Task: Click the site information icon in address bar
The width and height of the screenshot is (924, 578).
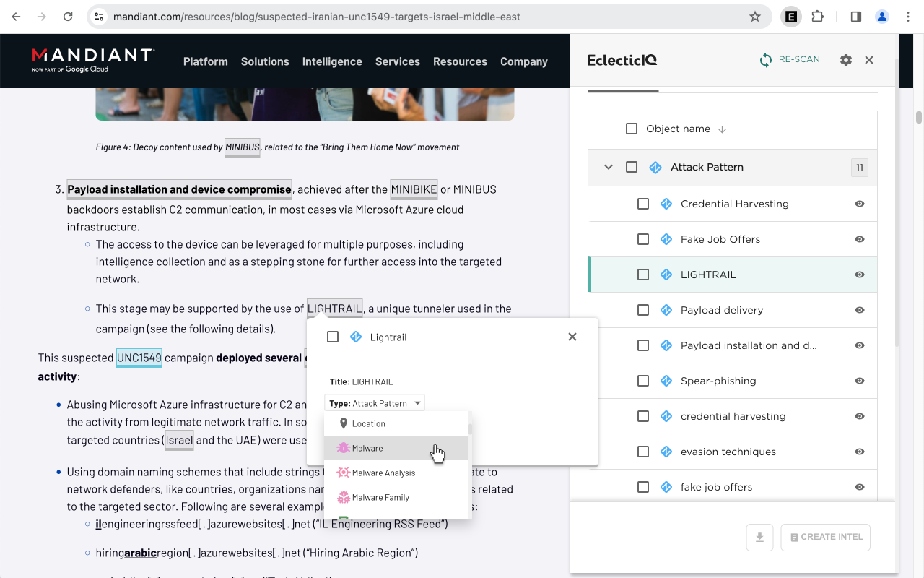Action: click(x=99, y=17)
